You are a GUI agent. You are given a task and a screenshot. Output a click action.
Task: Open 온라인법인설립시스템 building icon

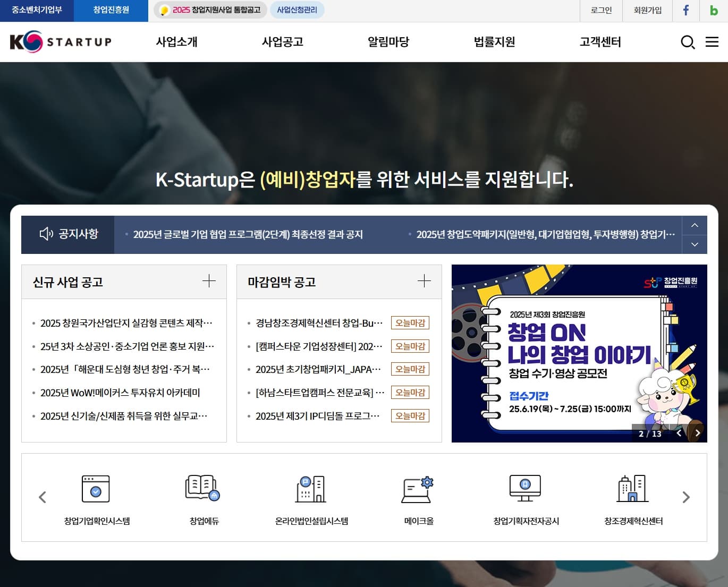click(311, 489)
